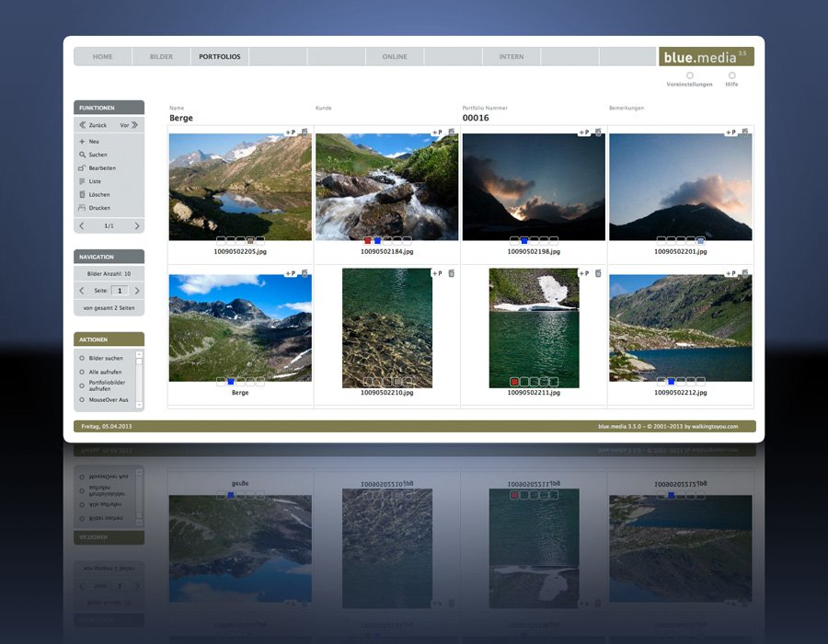Click the Drucken label
Viewport: 828px width, 644px height.
pos(99,208)
